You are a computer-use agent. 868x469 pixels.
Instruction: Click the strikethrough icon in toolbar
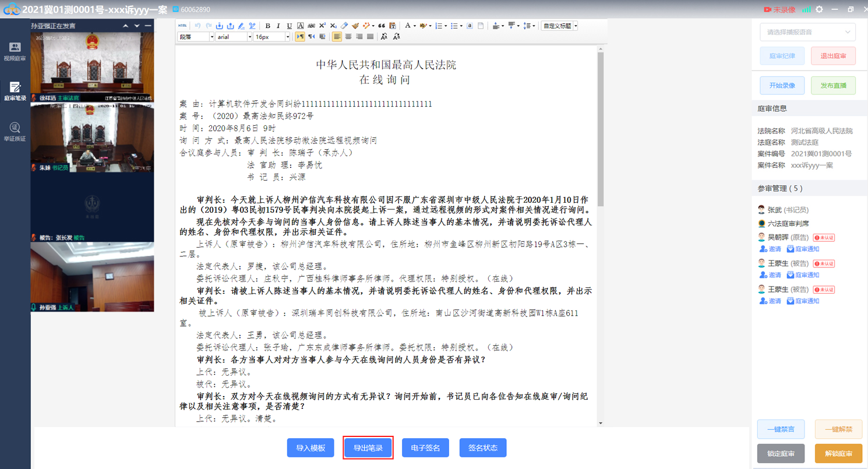pyautogui.click(x=311, y=26)
